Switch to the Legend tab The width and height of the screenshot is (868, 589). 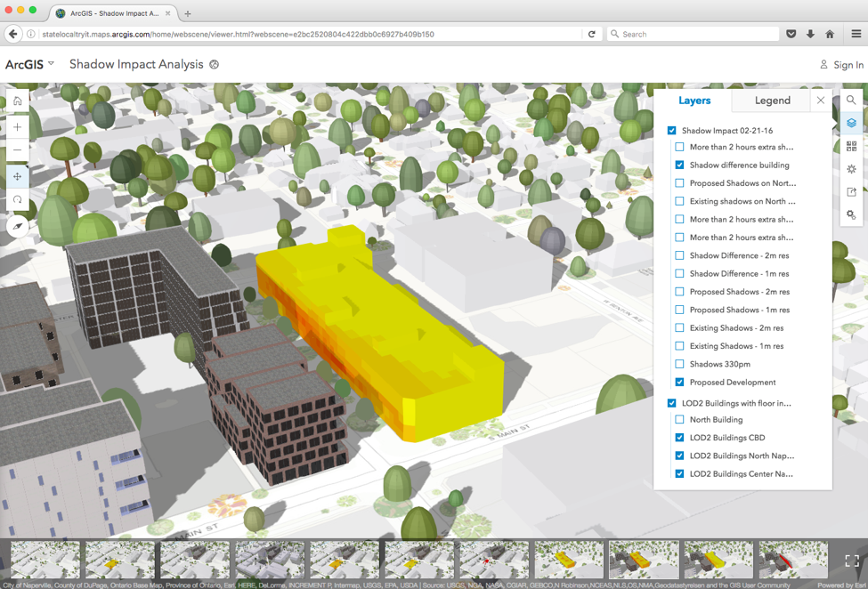point(772,101)
